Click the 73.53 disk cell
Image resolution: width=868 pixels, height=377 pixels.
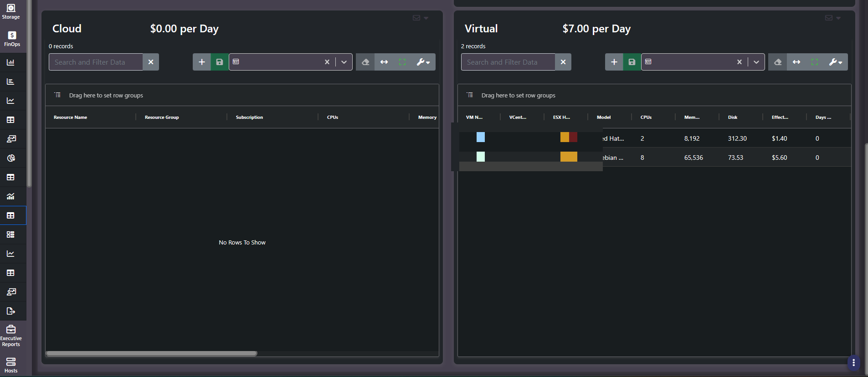pyautogui.click(x=735, y=158)
